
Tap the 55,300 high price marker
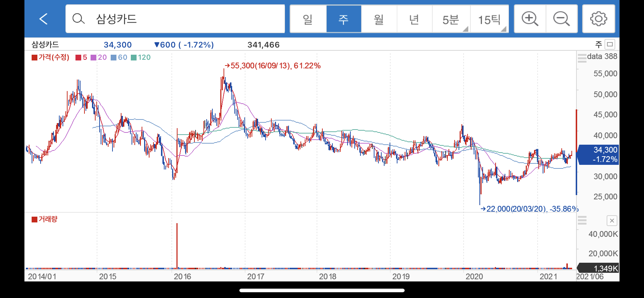(272, 66)
